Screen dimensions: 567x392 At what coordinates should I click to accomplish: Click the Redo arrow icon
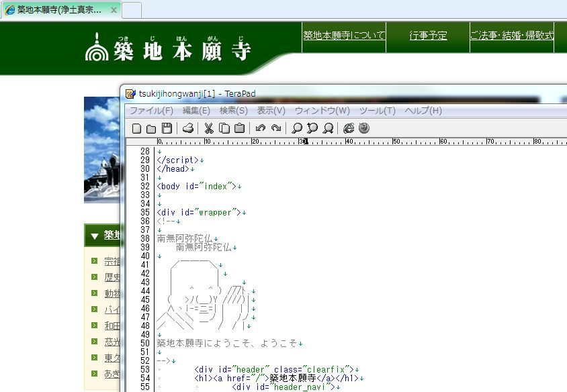[276, 128]
